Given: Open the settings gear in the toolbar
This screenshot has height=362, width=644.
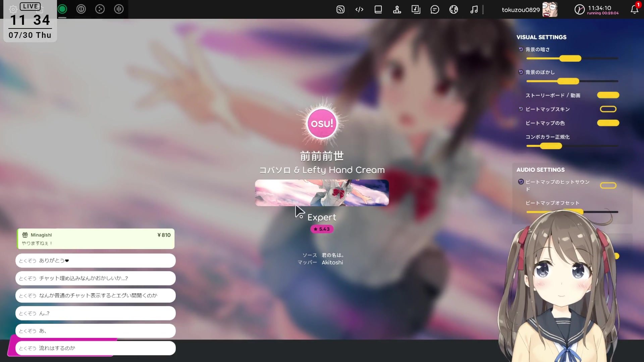Looking at the screenshot, I should pyautogui.click(x=13, y=9).
